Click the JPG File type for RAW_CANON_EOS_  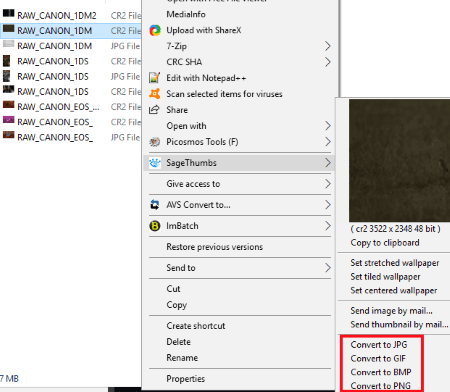point(125,137)
